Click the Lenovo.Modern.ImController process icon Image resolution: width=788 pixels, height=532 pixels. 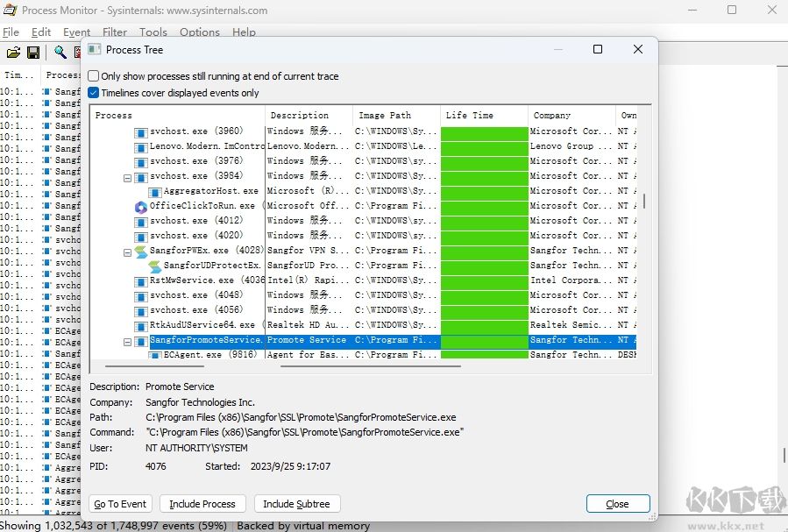point(141,148)
